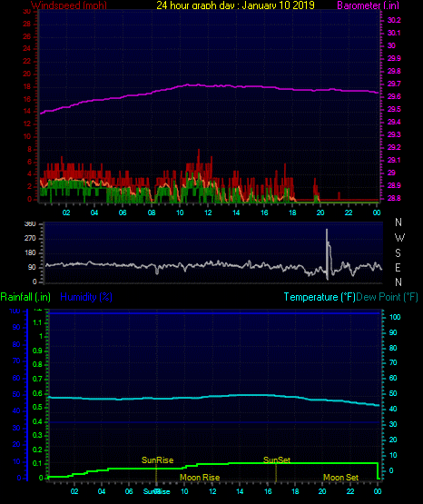The width and height of the screenshot is (423, 504).
Task: Click the Moon Set marker label
Action: click(340, 478)
